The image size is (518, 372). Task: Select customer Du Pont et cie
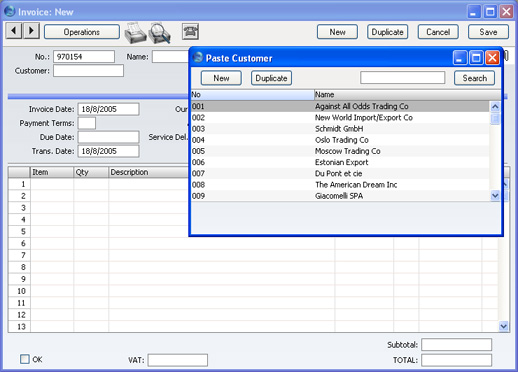click(x=340, y=173)
